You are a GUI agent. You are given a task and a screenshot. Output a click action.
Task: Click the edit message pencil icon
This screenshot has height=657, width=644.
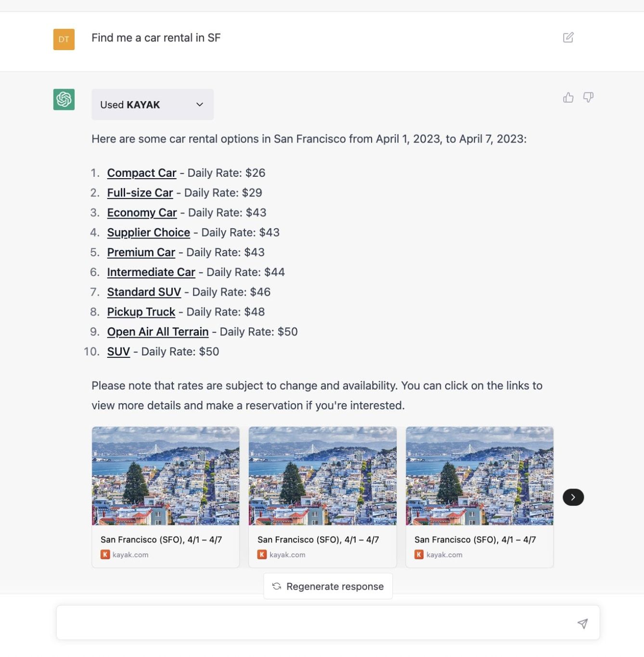pyautogui.click(x=568, y=38)
